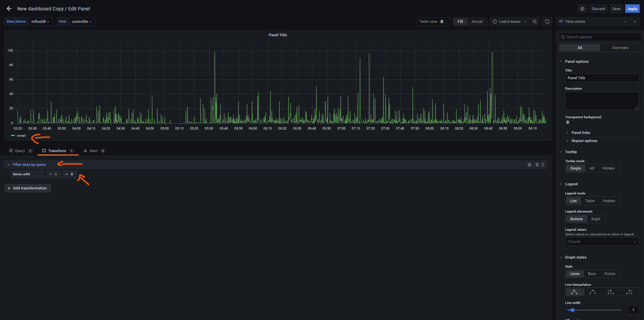The height and width of the screenshot is (320, 644).
Task: Enable the Transparent background switch
Action: [x=569, y=122]
